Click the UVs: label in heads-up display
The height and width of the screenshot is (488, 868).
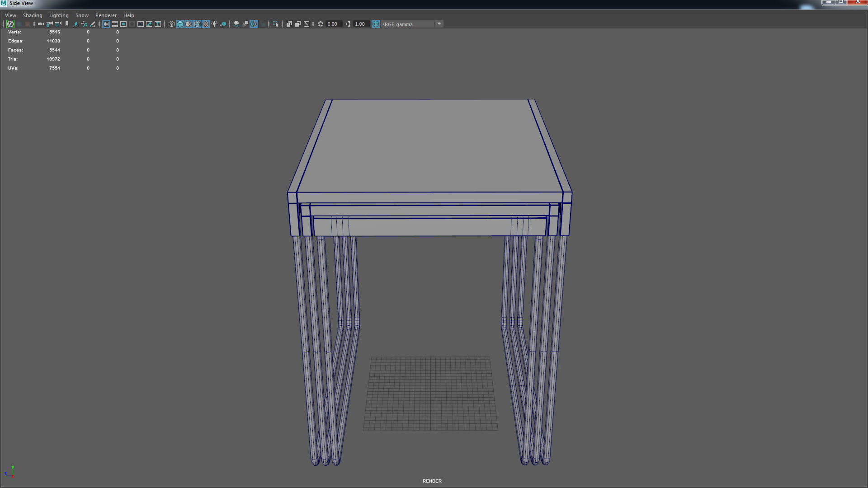13,68
